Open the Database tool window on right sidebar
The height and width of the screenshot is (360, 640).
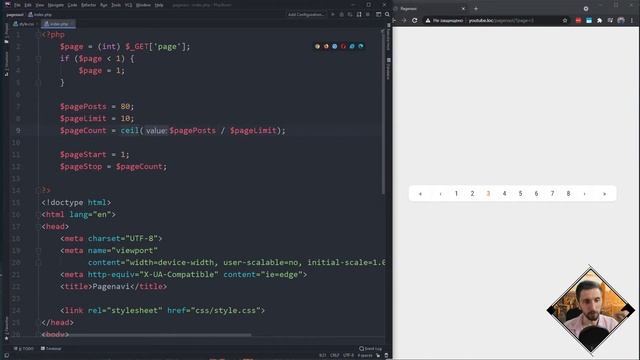[x=388, y=69]
